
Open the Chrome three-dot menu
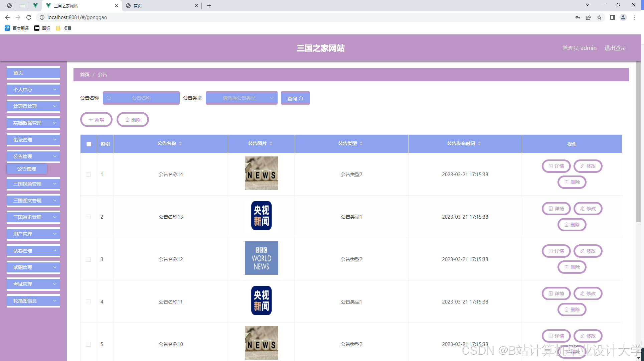tap(634, 17)
